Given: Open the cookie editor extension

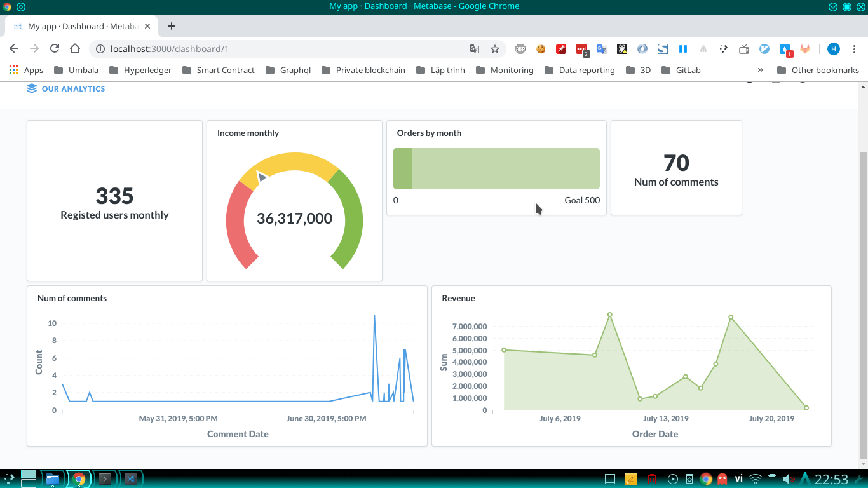Looking at the screenshot, I should 541,49.
